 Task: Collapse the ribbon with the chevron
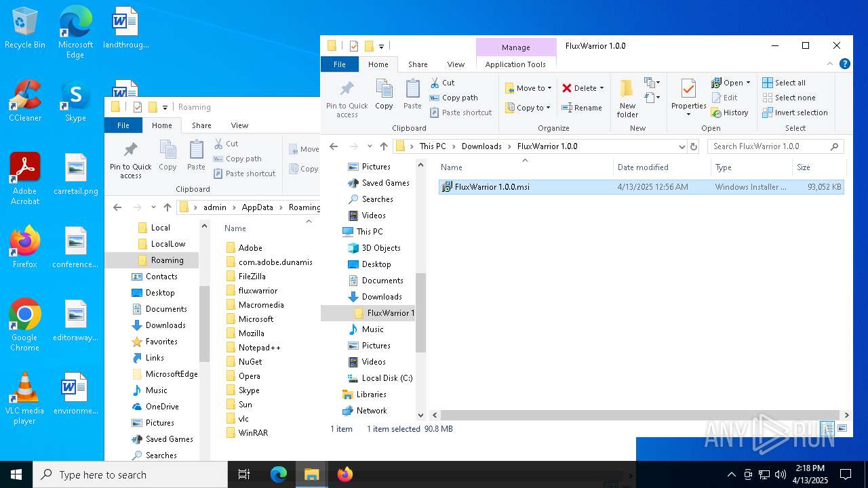click(831, 64)
